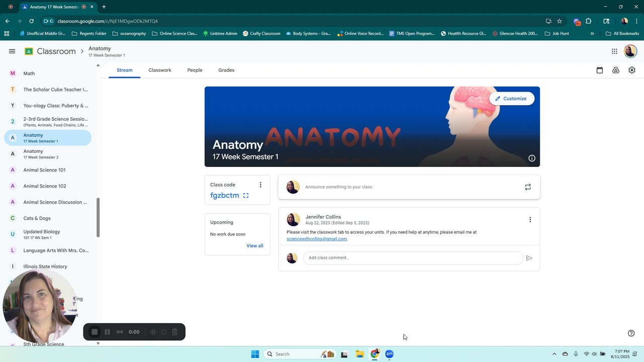Open the oceanography bookmark folder
Screen dimensions: 644x362
coord(129,34)
